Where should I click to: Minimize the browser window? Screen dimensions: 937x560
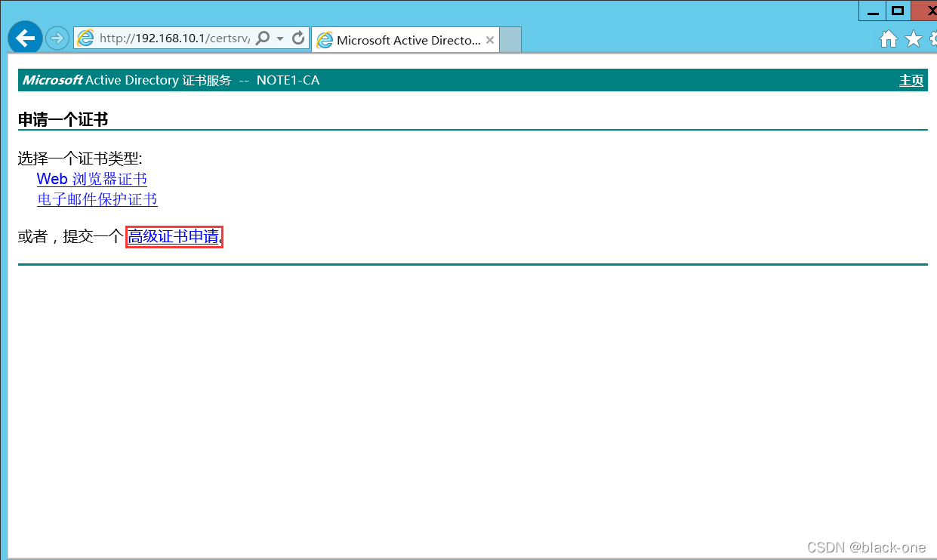(872, 11)
